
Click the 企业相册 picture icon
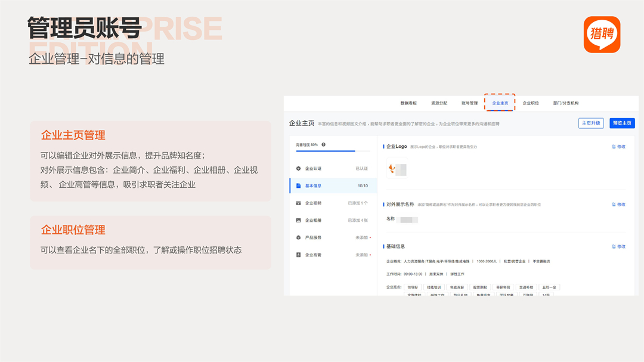click(x=299, y=220)
